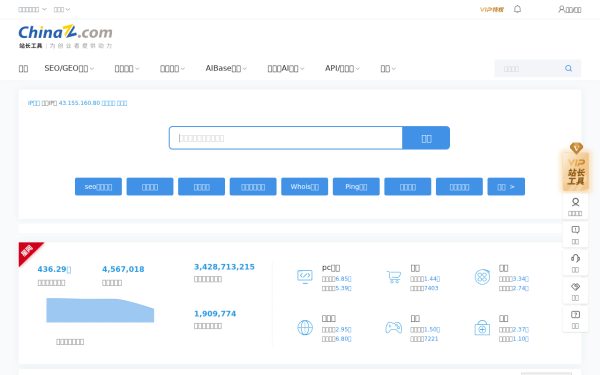
Task: Click the 4,567,018 statistic
Action: tap(123, 269)
